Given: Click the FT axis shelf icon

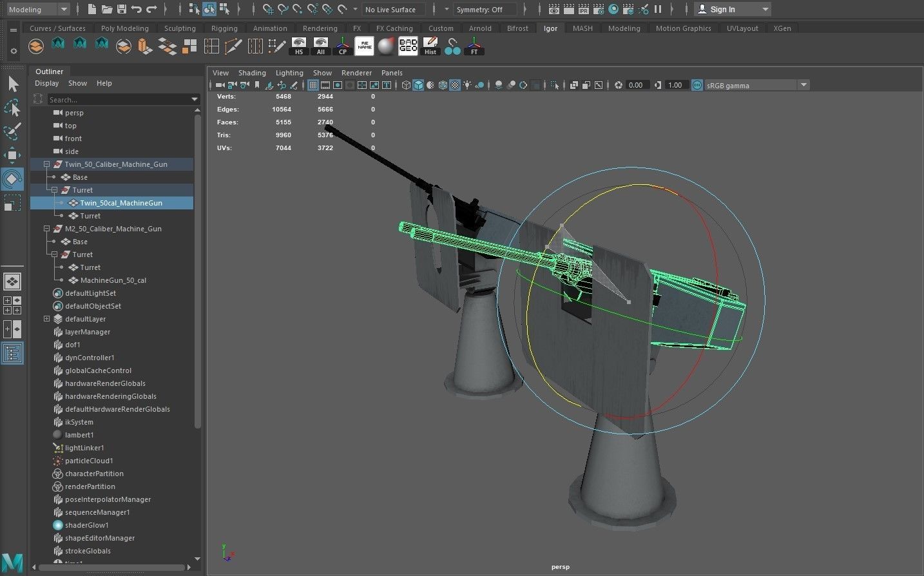Looking at the screenshot, I should pyautogui.click(x=474, y=46).
